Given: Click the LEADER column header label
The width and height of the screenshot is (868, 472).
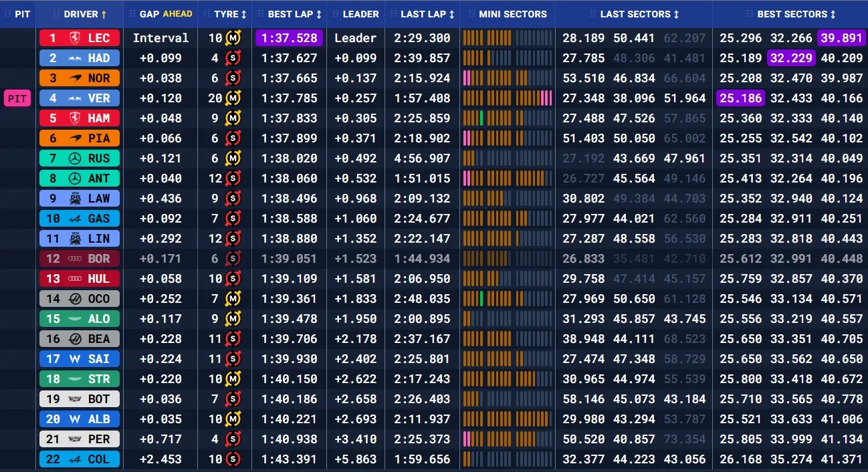Looking at the screenshot, I should coord(360,14).
